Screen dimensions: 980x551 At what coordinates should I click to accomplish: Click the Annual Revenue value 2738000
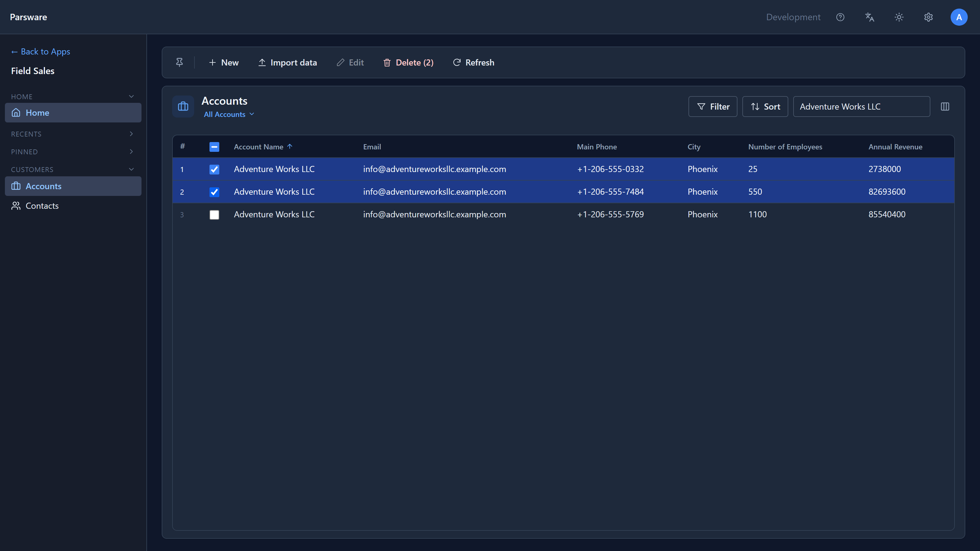[x=884, y=169]
